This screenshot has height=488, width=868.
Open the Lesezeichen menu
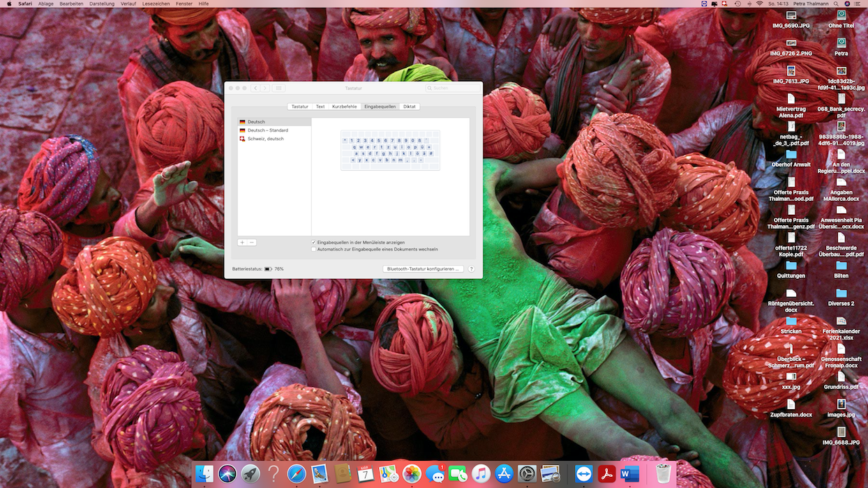(x=157, y=4)
